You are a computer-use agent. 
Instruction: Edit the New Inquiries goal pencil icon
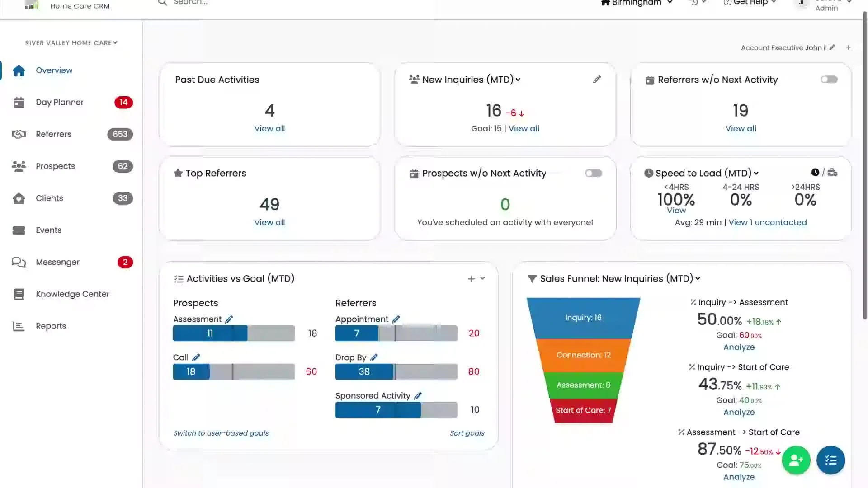coord(597,80)
